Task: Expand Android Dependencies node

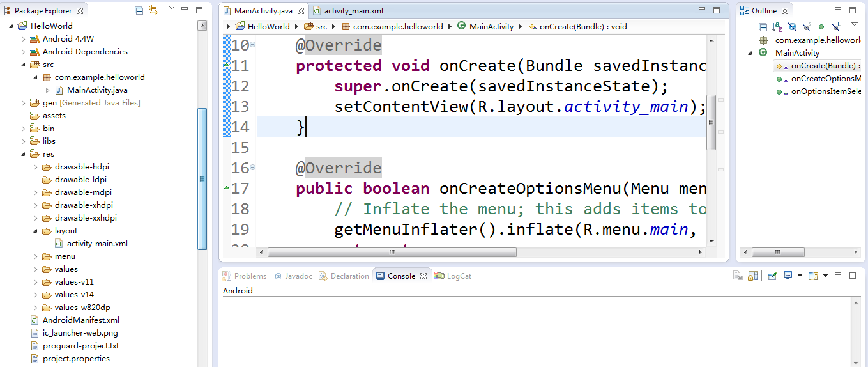Action: click(x=23, y=52)
